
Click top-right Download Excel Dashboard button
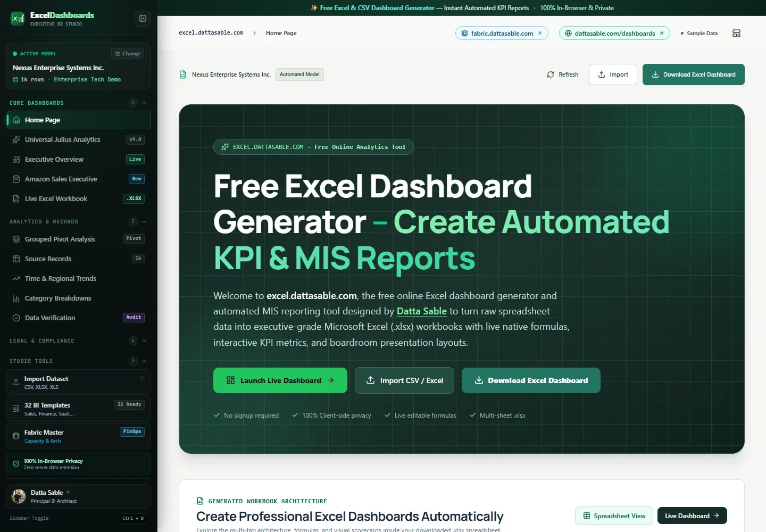(x=694, y=74)
